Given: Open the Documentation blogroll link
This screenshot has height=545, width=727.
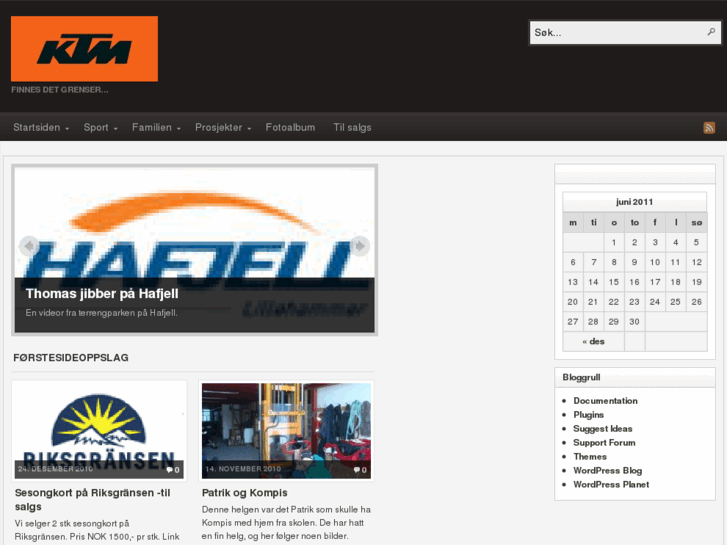Looking at the screenshot, I should coord(606,401).
